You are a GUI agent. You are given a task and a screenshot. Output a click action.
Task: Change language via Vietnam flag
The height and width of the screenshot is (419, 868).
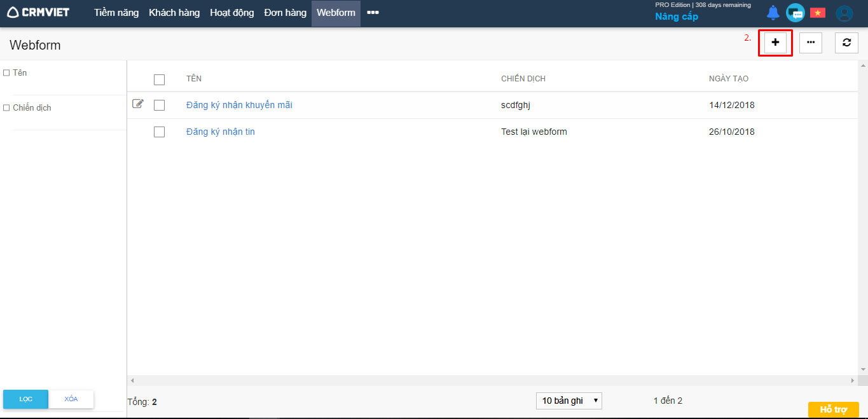817,13
